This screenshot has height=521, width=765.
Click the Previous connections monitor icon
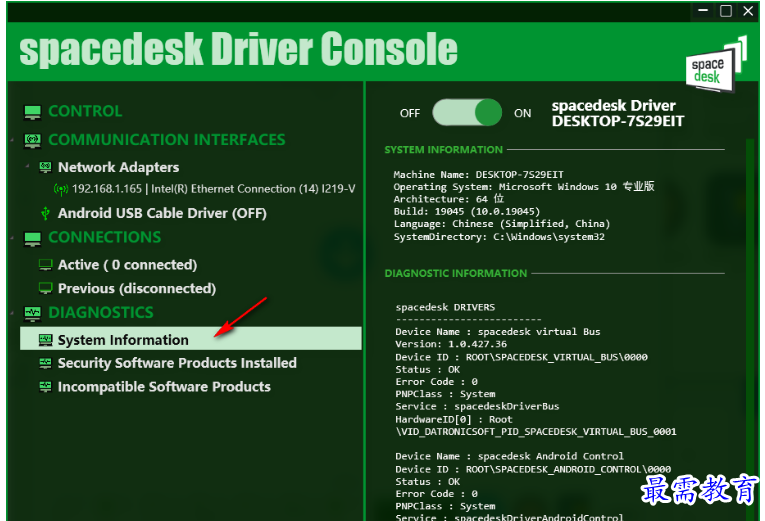coord(45,288)
